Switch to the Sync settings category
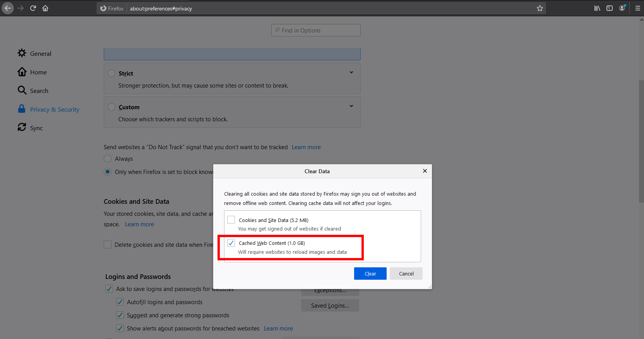 36,128
